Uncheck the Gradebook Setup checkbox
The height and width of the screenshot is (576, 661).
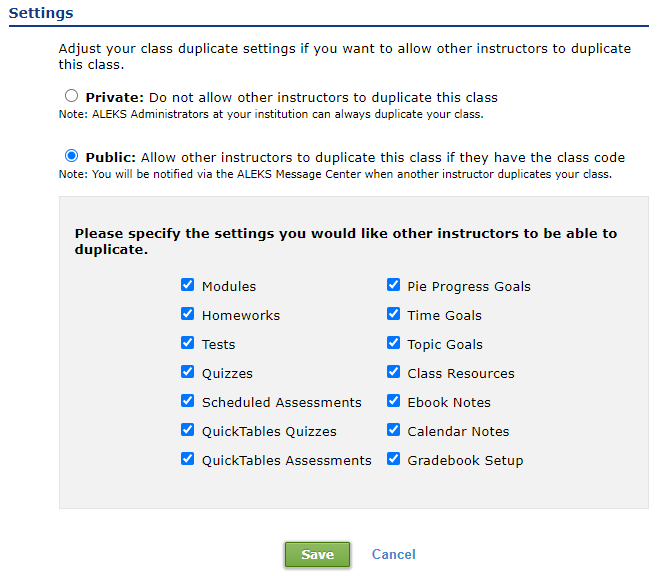(x=394, y=459)
